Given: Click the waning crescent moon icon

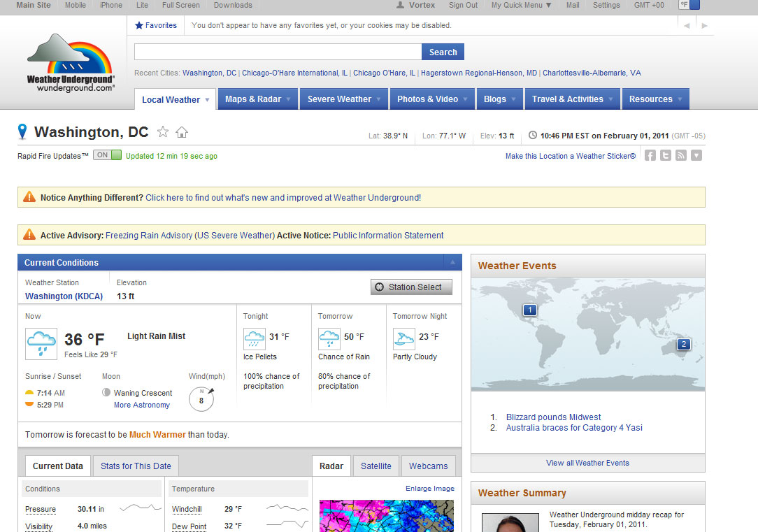Looking at the screenshot, I should [106, 392].
